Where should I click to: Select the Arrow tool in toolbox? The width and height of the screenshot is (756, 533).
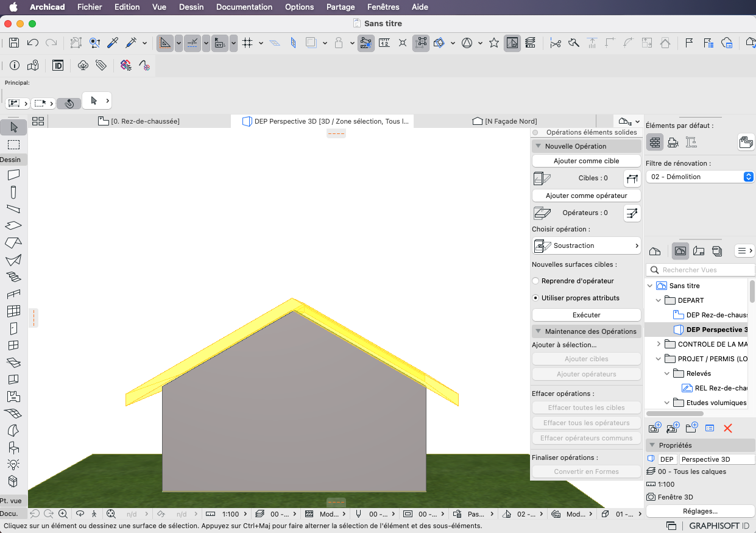click(x=14, y=127)
